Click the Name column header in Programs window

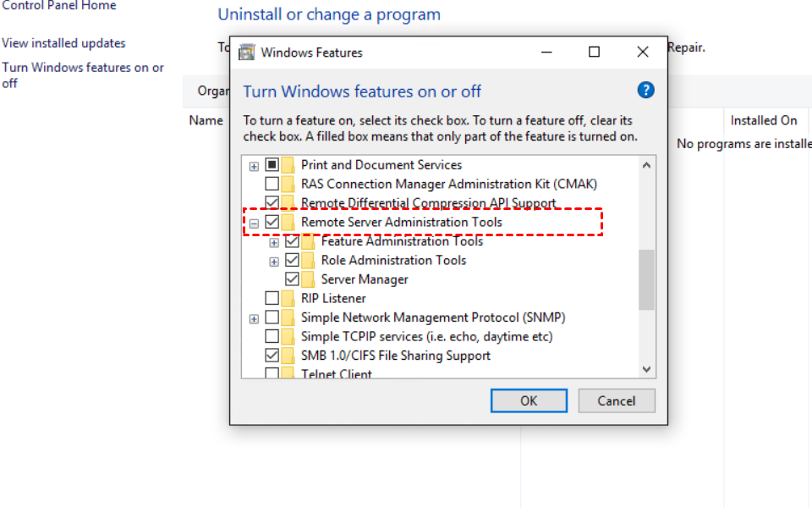(206, 120)
